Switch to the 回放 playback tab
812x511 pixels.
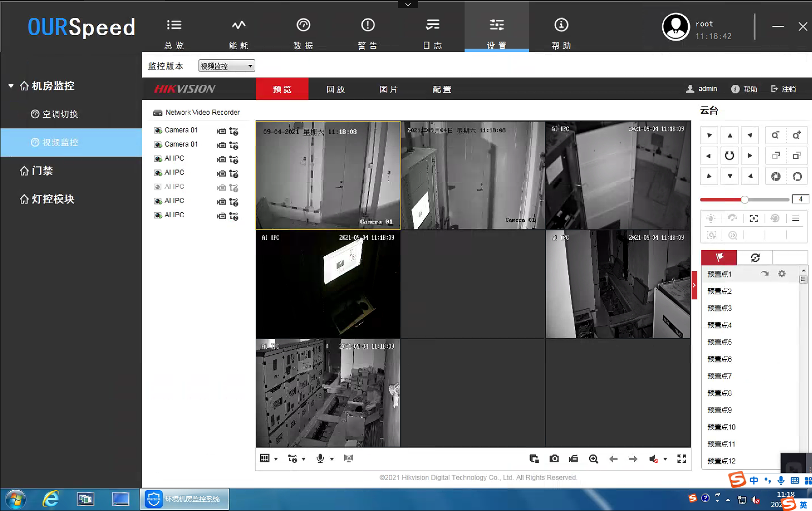tap(335, 89)
